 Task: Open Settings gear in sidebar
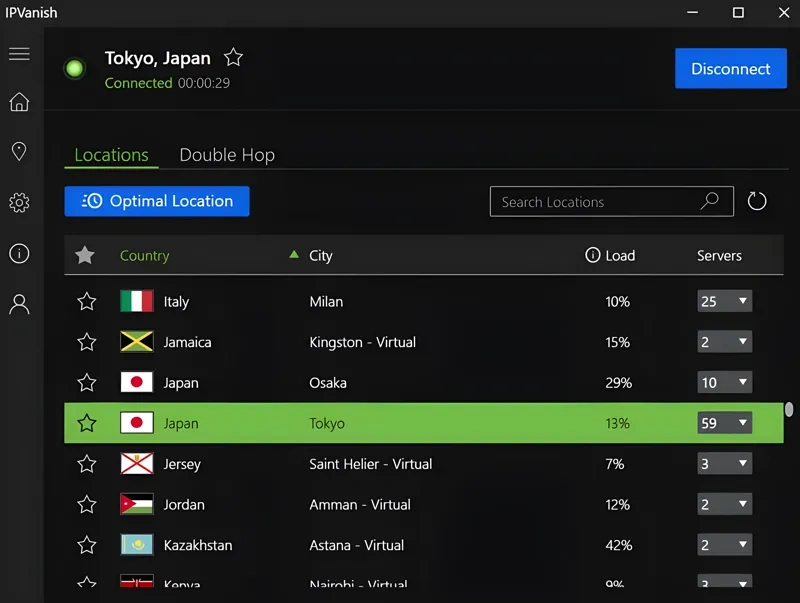19,203
